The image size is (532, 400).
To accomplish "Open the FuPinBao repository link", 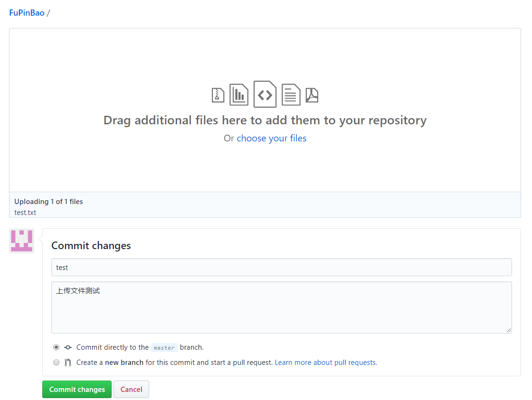I will (x=27, y=13).
